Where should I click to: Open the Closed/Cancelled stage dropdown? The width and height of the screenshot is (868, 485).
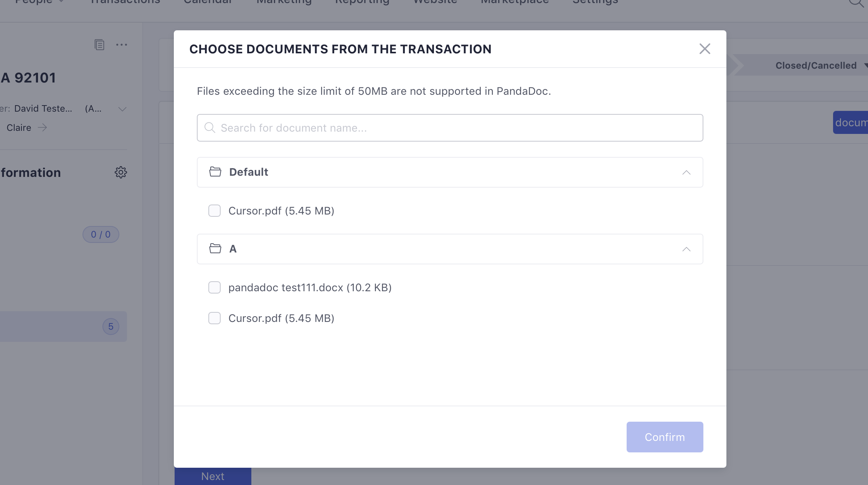tap(816, 65)
